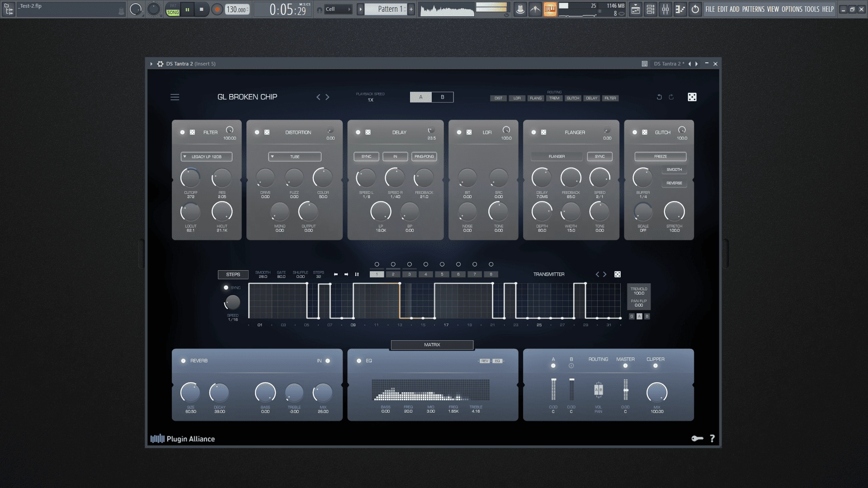Randomize the Transmitter sequencer pattern

pos(618,274)
